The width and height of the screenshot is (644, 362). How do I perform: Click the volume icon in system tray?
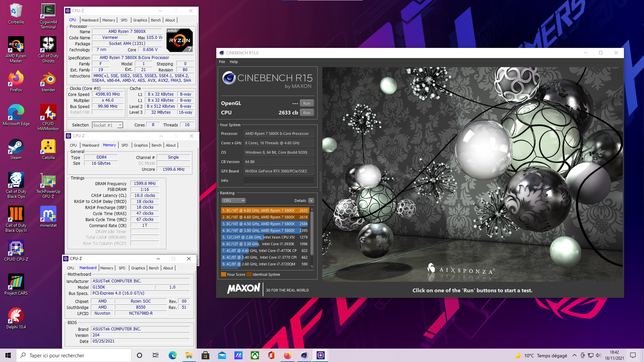(x=598, y=355)
